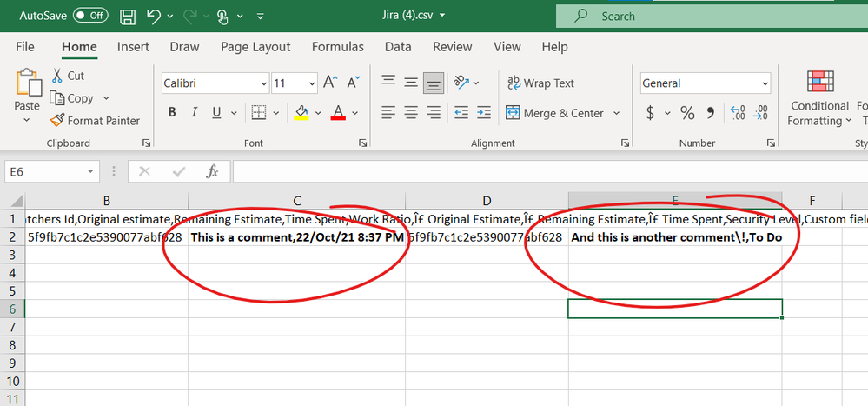Click Increase Font Size icon

tap(330, 83)
